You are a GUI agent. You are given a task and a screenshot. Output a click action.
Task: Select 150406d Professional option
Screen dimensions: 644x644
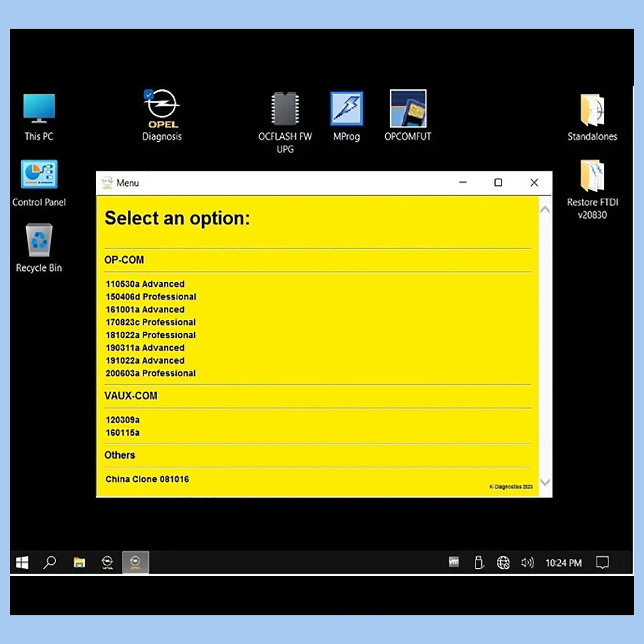[x=151, y=297]
